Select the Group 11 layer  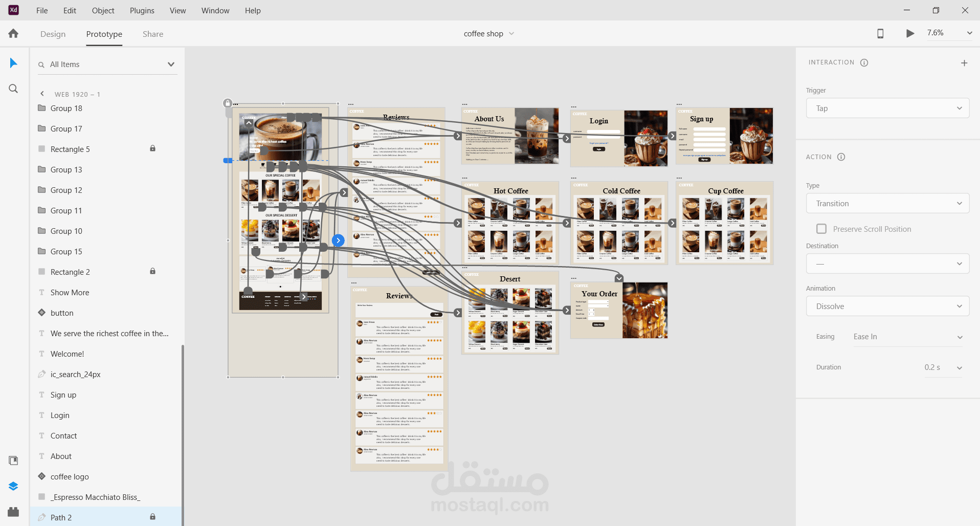click(105, 210)
